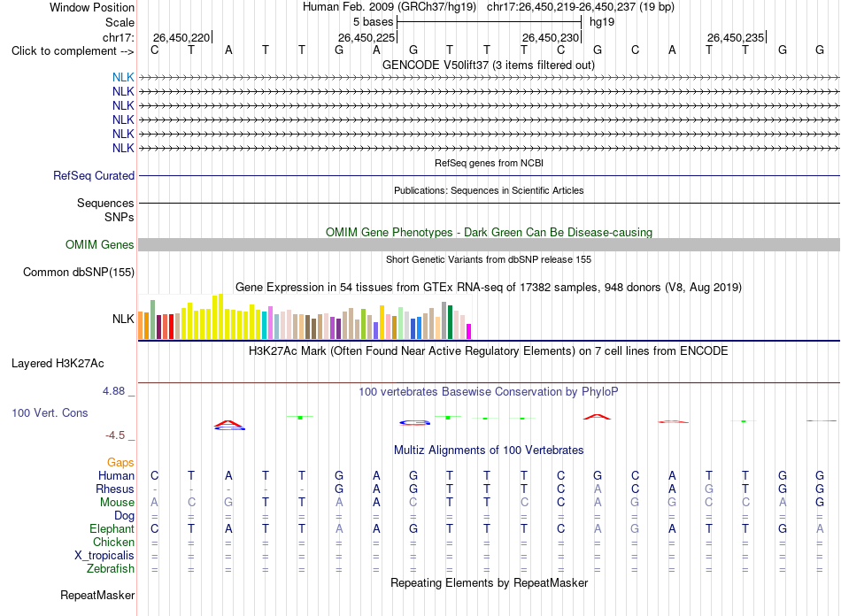The height and width of the screenshot is (616, 841).
Task: Click the Chicken species label
Action: point(113,542)
